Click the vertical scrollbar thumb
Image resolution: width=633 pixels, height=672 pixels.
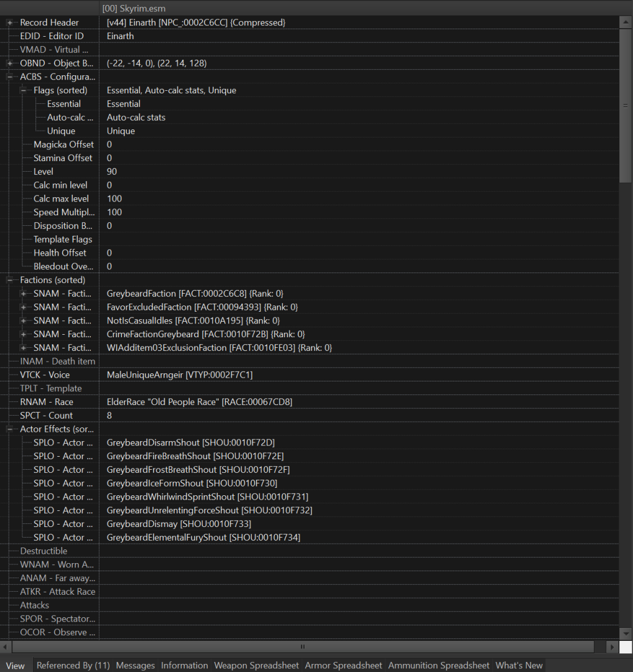coord(626,105)
